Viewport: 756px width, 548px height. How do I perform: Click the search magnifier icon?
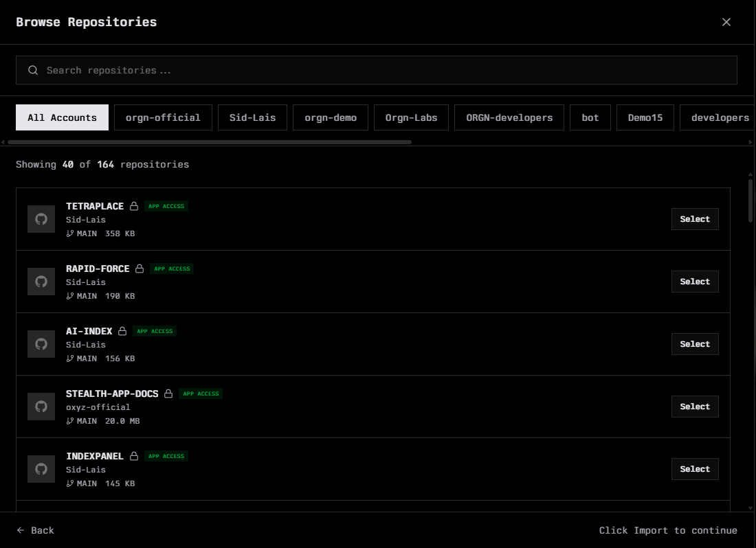pos(32,70)
